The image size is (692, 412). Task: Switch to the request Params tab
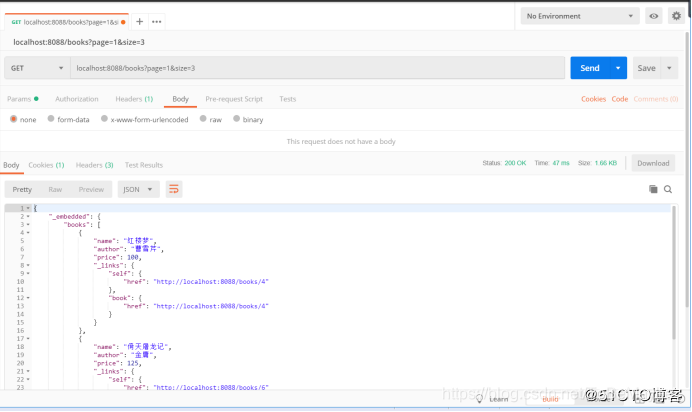click(23, 99)
